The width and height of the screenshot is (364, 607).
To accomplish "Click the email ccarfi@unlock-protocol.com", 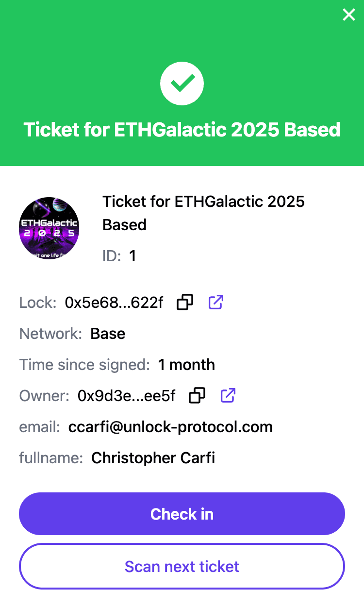I will [170, 427].
